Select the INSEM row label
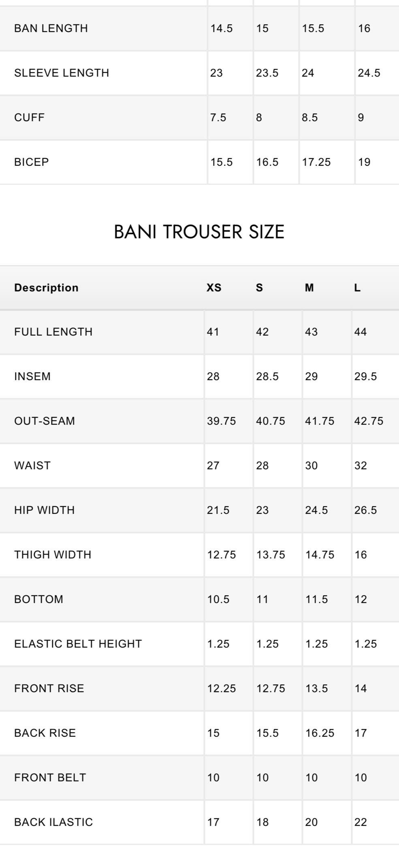Viewport: 399px width, 868px height. coord(32,376)
